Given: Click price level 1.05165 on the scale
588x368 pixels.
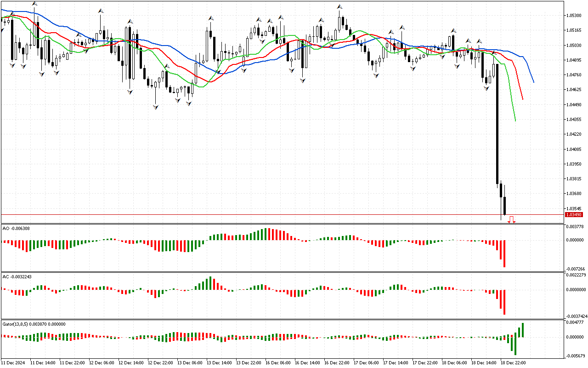Looking at the screenshot, I should coord(575,30).
